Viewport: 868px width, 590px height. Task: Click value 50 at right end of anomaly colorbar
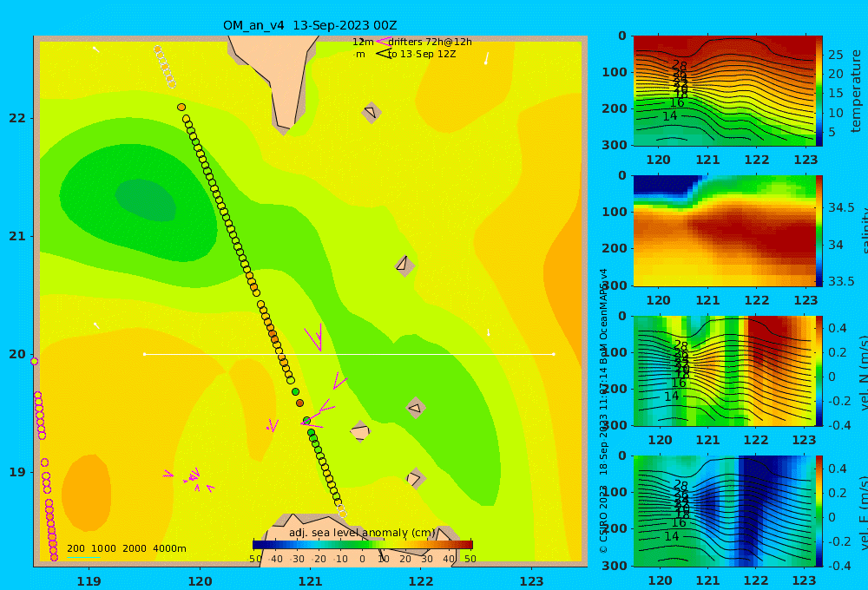click(x=470, y=559)
